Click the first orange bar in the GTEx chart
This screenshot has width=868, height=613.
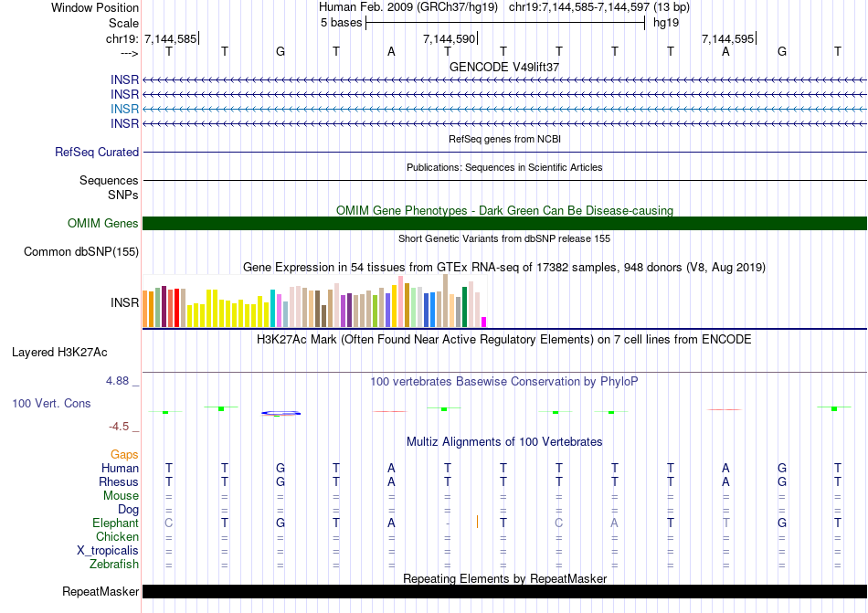pos(145,309)
